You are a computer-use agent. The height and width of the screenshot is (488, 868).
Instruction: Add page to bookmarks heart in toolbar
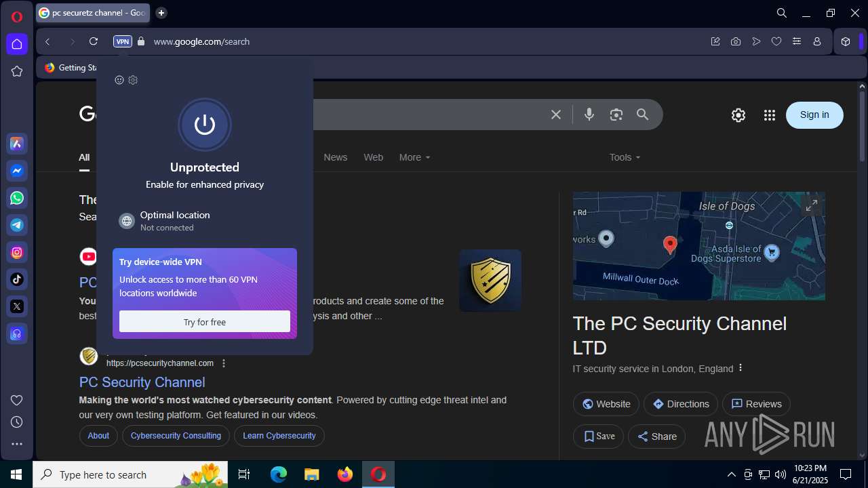pos(776,41)
